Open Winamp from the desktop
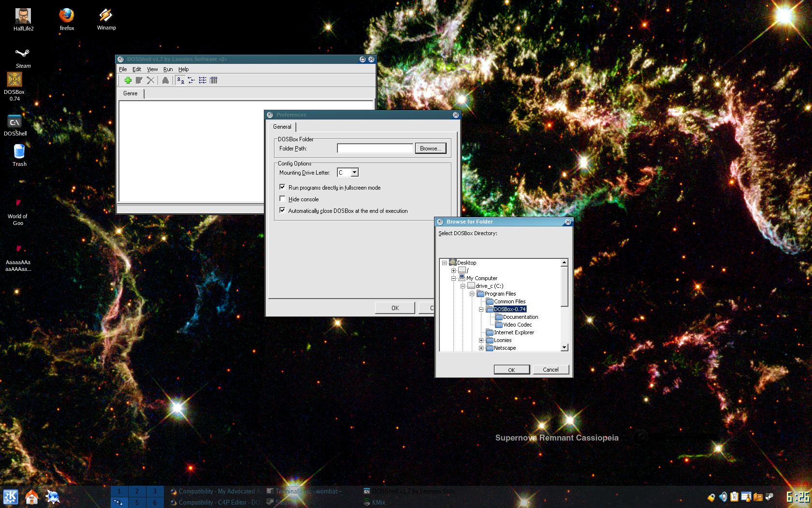Screen dimensions: 812x508 [x=106, y=15]
